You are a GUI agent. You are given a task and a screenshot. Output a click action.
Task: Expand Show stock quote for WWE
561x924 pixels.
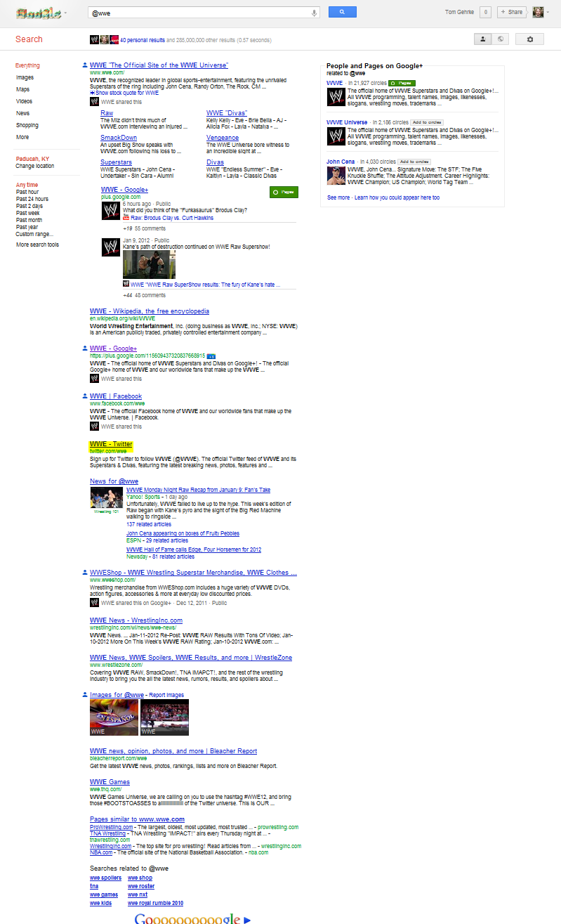point(124,93)
